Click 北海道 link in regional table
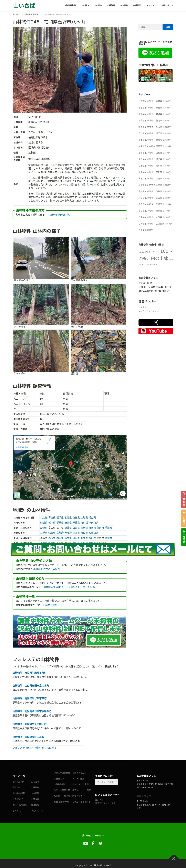This screenshot has width=186, height=868. point(44,518)
